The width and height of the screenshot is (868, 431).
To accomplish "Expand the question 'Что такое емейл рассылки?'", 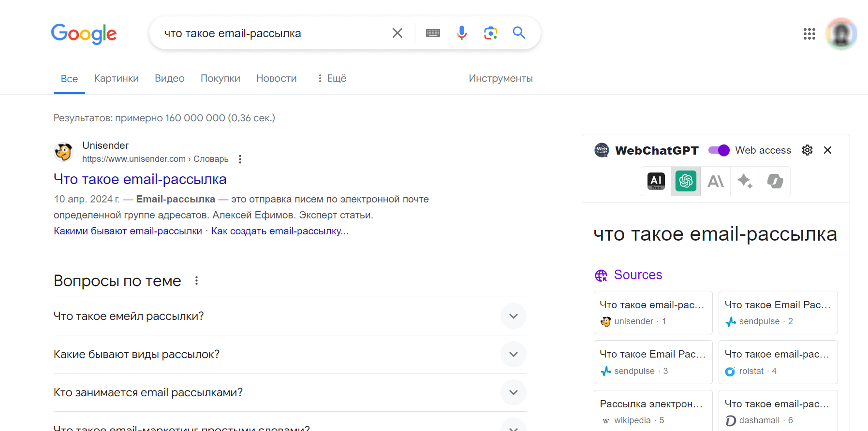I will pos(513,316).
